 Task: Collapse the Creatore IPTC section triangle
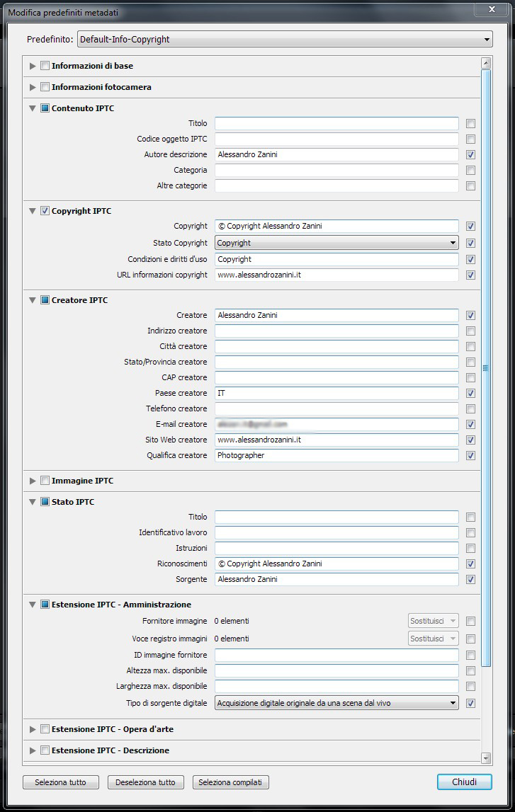(x=33, y=300)
